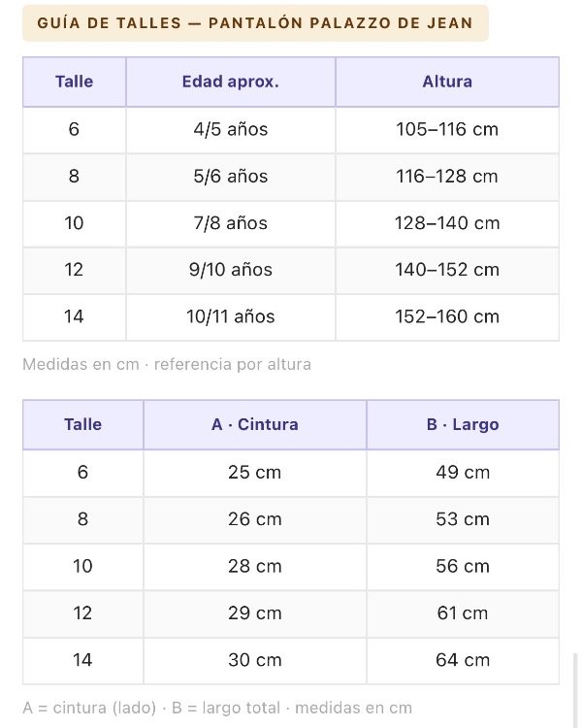Select the 105–116 cm height cell
This screenshot has width=582, height=728.
(447, 129)
